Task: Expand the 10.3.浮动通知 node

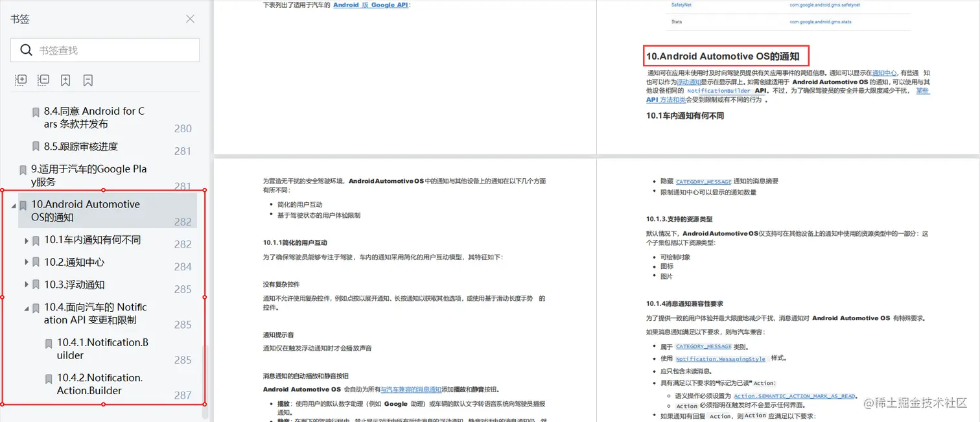Action: point(27,285)
